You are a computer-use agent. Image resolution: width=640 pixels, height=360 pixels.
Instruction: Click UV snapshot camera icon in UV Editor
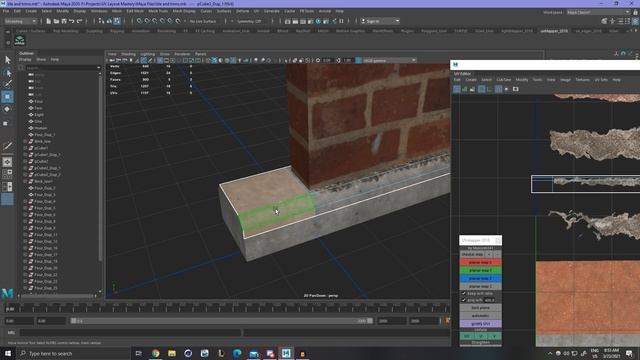(x=516, y=89)
